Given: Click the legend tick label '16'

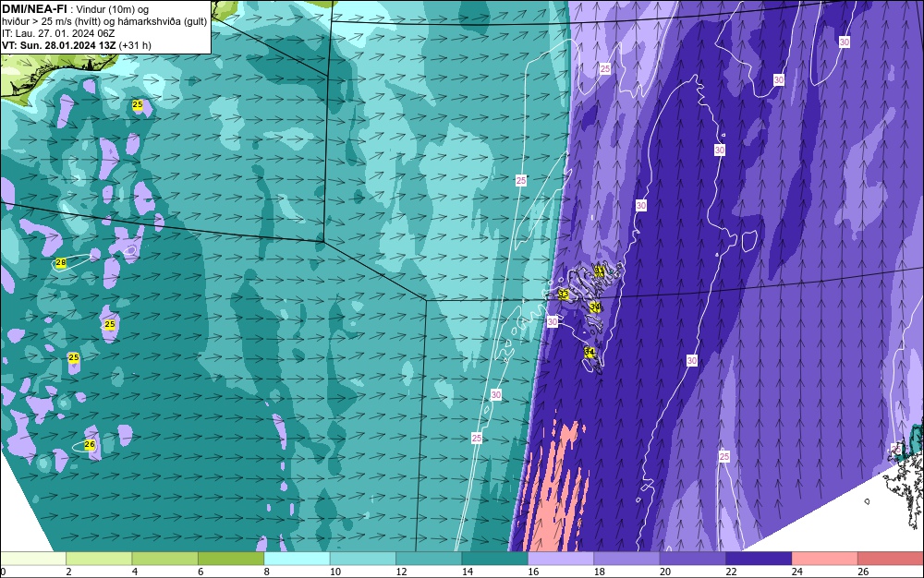Looking at the screenshot, I should [x=533, y=572].
